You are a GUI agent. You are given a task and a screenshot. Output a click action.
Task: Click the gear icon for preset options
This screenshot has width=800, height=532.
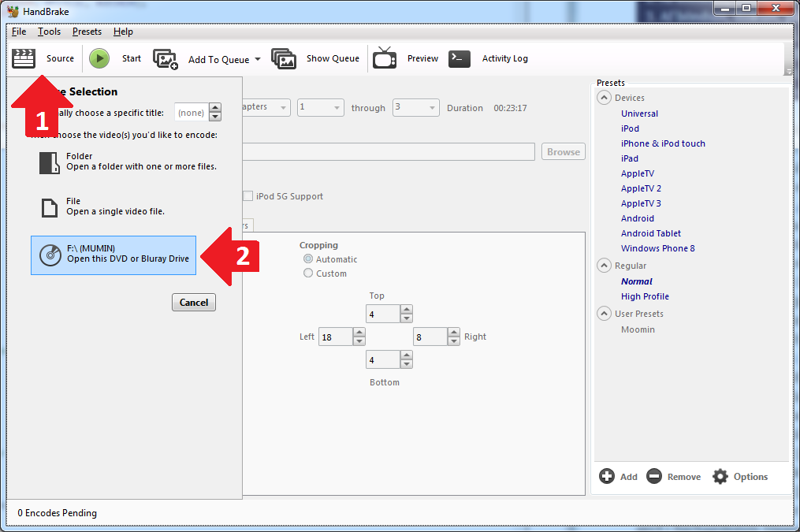pyautogui.click(x=720, y=476)
